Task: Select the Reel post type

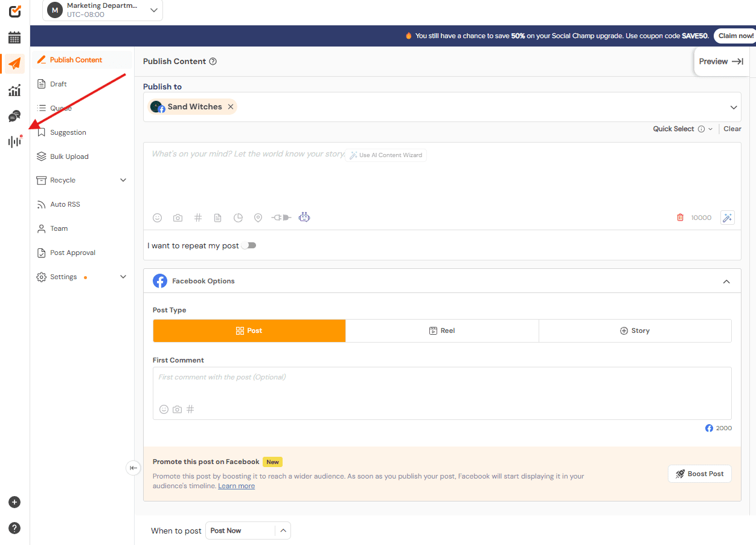Action: click(442, 331)
